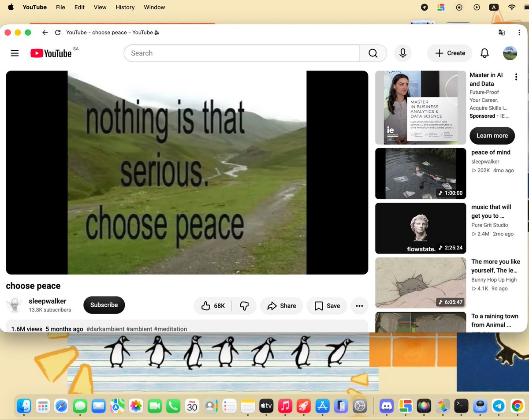Viewport: 529px width, 420px height.
Task: Click the #darkambient hashtag
Action: 105,329
